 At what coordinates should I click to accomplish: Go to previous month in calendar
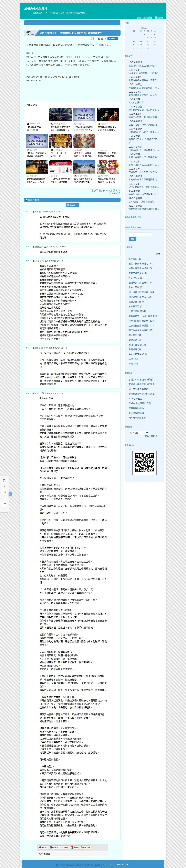[x=134, y=28]
